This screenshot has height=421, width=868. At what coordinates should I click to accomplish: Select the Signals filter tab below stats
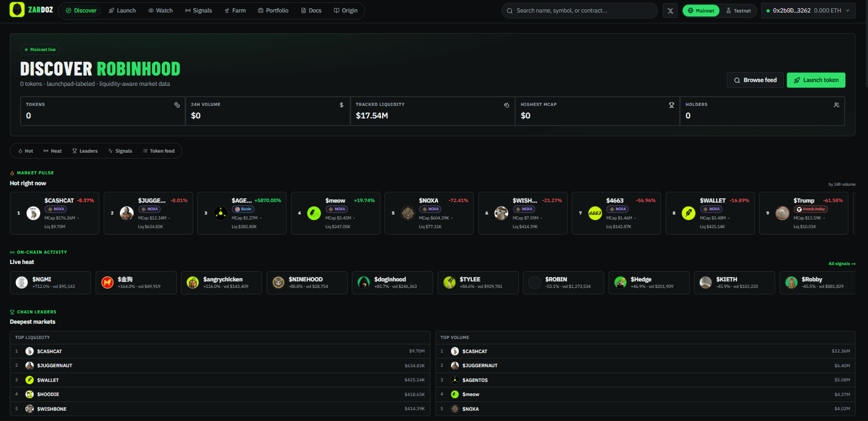point(120,151)
